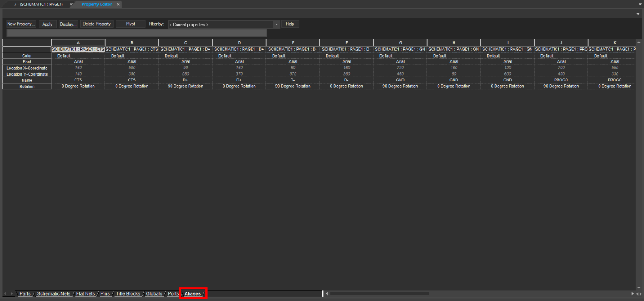Switch to the Title Blocks tab
The height and width of the screenshot is (301, 644).
coord(128,293)
